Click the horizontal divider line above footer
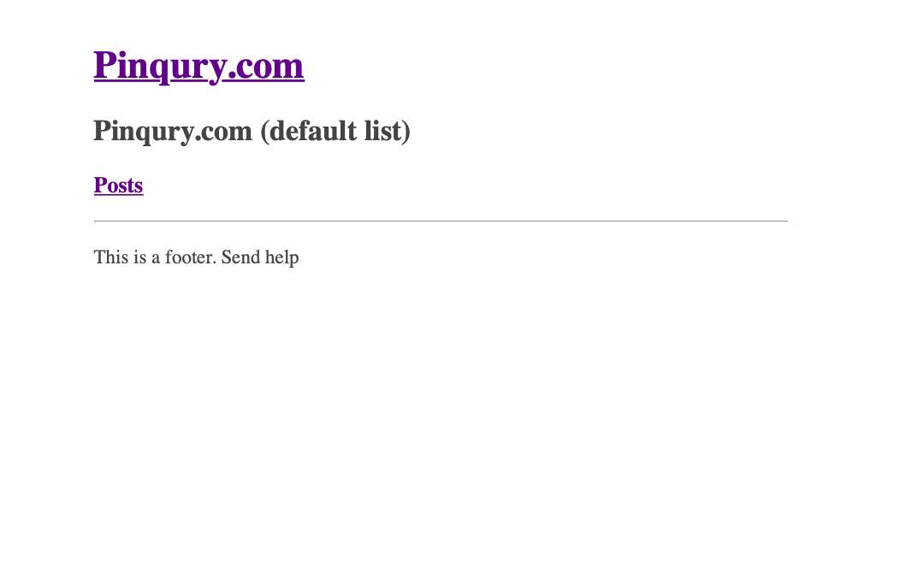The width and height of the screenshot is (924, 578). [x=441, y=221]
